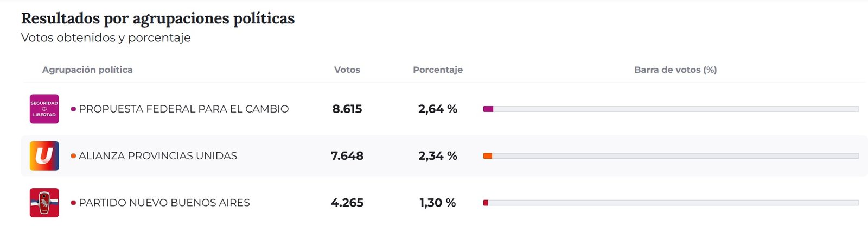Click the 8.615 votes value
868x237 pixels.
click(347, 109)
